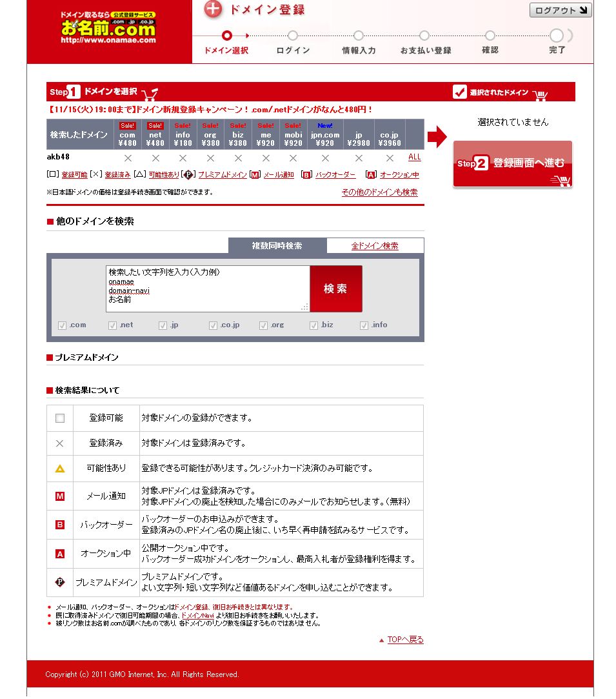The image size is (616, 699).
Task: Click the 登録済み legend link
Action: pyautogui.click(x=117, y=175)
